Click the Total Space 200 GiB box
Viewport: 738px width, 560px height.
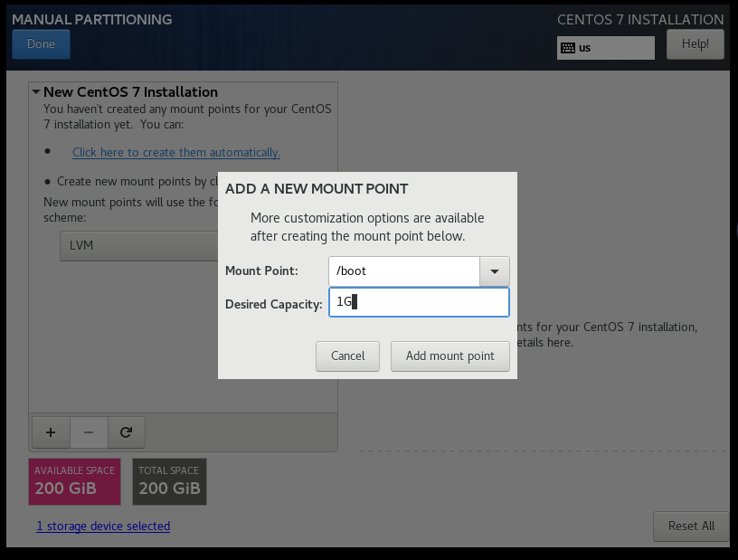click(169, 481)
